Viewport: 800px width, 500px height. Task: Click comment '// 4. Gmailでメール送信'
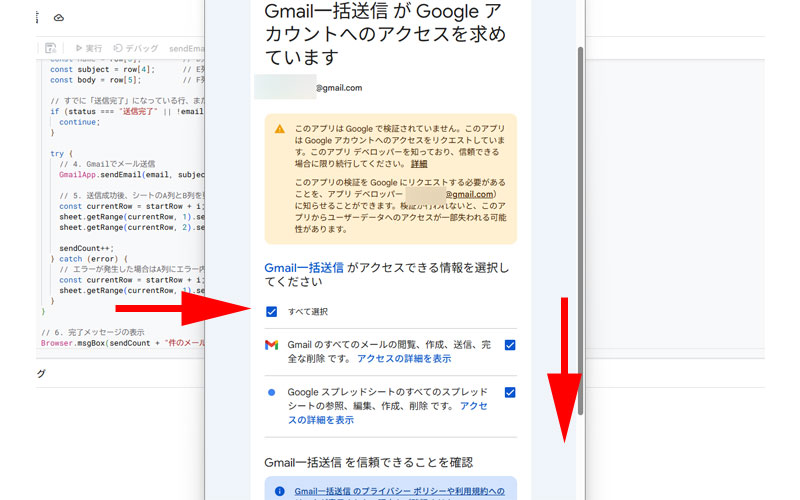point(107,164)
